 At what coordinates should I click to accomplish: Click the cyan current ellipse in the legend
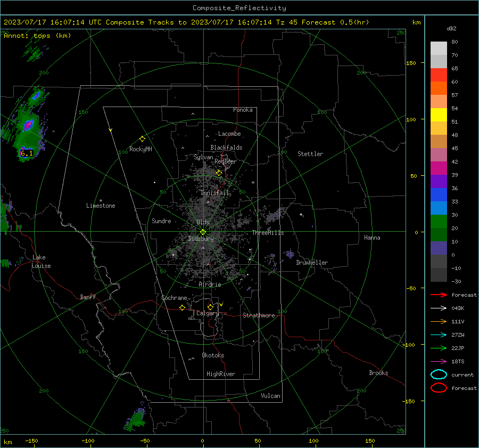[x=439, y=374]
